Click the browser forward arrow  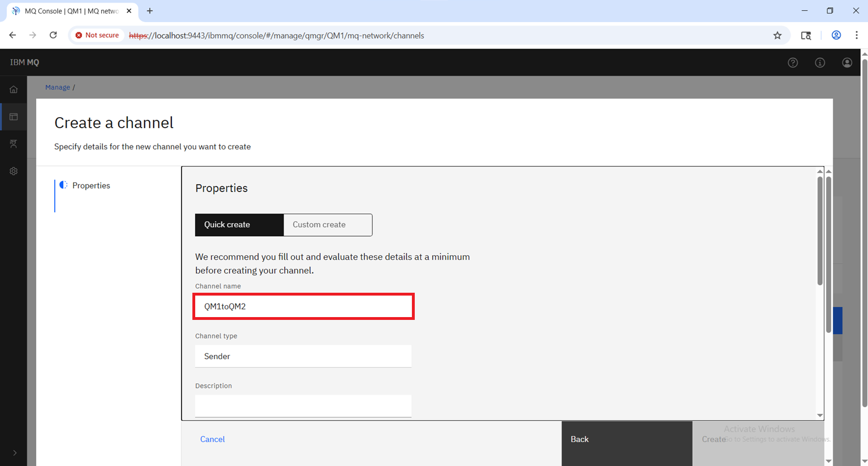point(33,35)
